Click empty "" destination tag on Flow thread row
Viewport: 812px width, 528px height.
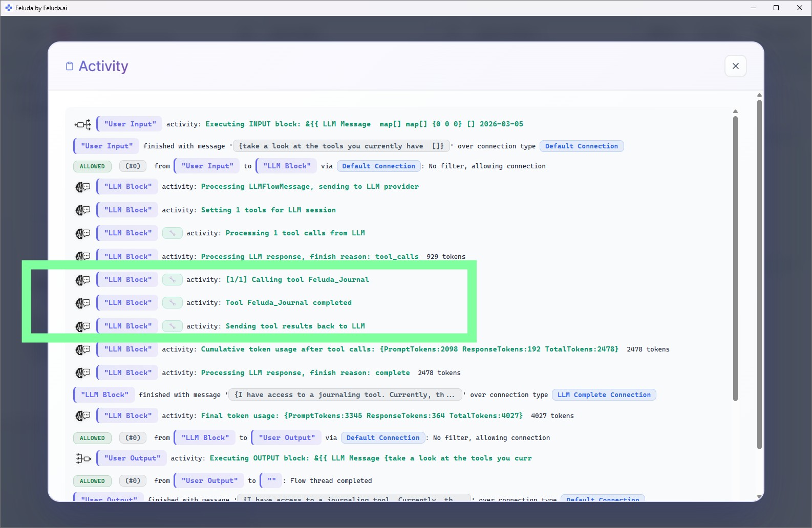click(271, 481)
